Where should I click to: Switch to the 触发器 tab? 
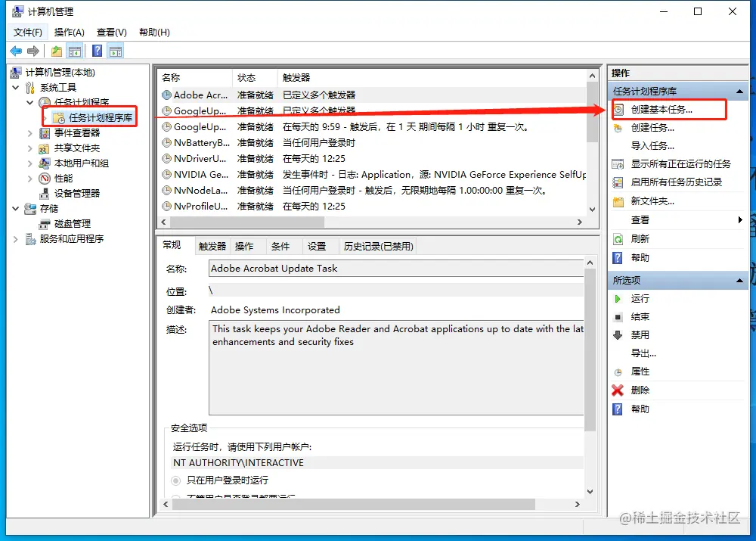[x=212, y=247]
